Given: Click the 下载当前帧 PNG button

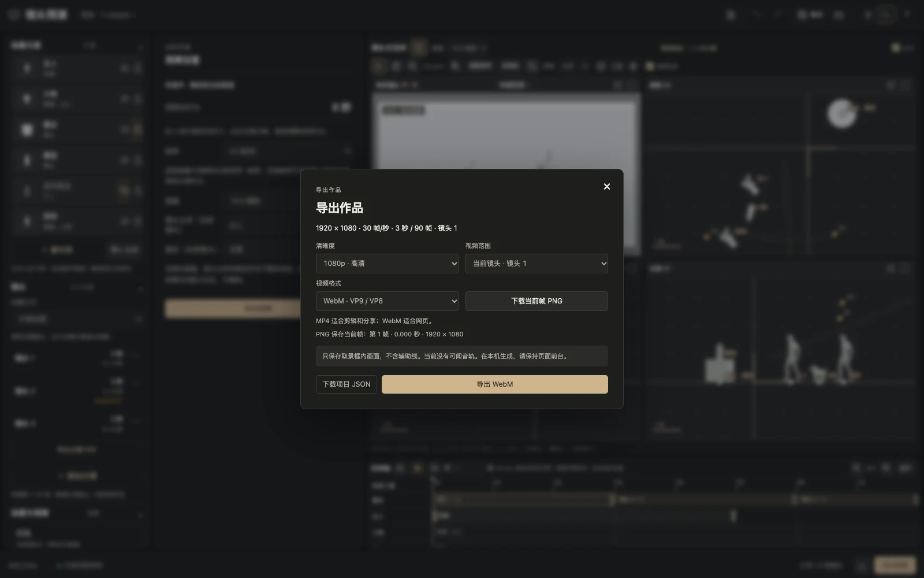Looking at the screenshot, I should click(x=536, y=301).
